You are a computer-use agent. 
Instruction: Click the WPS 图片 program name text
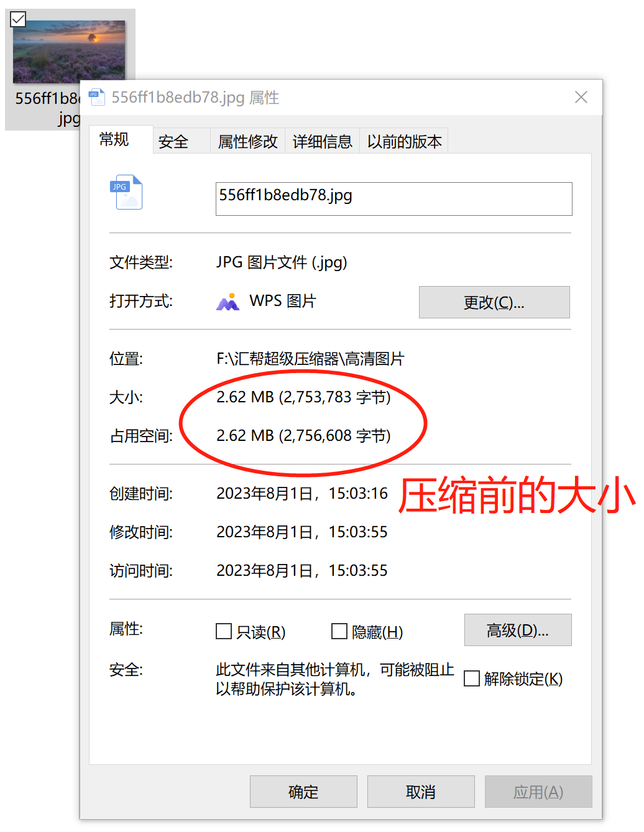(x=283, y=301)
